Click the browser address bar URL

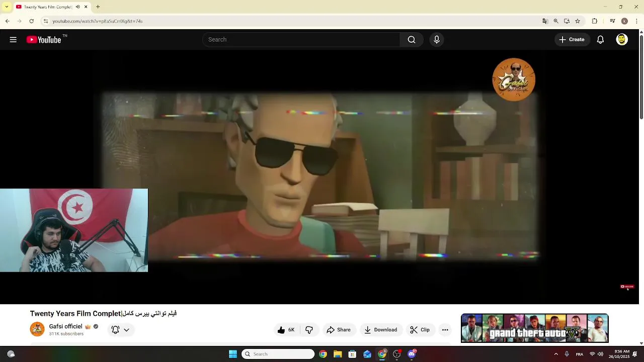point(98,21)
